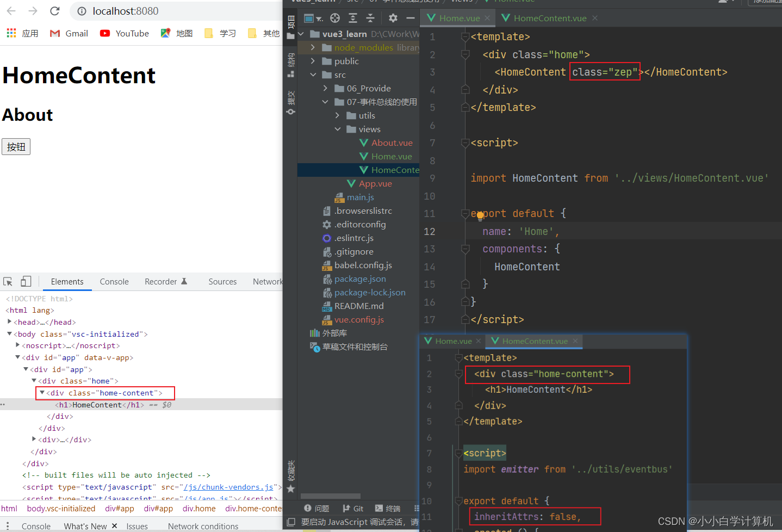The width and height of the screenshot is (782, 532).
Task: Select div.home in the DevTools breadcrumb
Action: click(x=199, y=509)
